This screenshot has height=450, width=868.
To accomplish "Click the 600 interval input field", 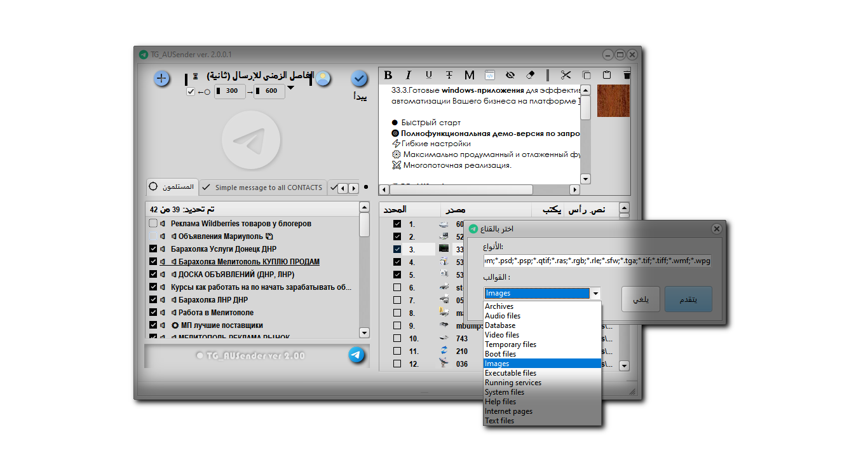I will point(269,92).
